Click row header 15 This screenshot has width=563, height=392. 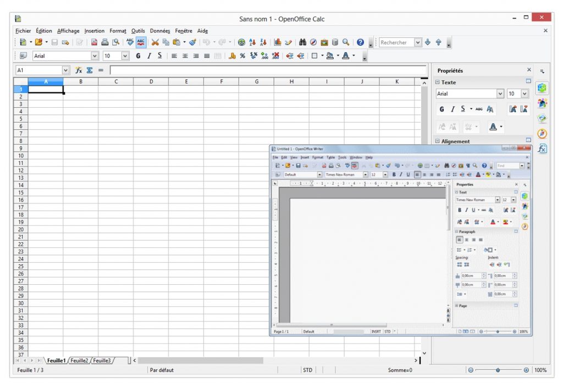point(21,192)
